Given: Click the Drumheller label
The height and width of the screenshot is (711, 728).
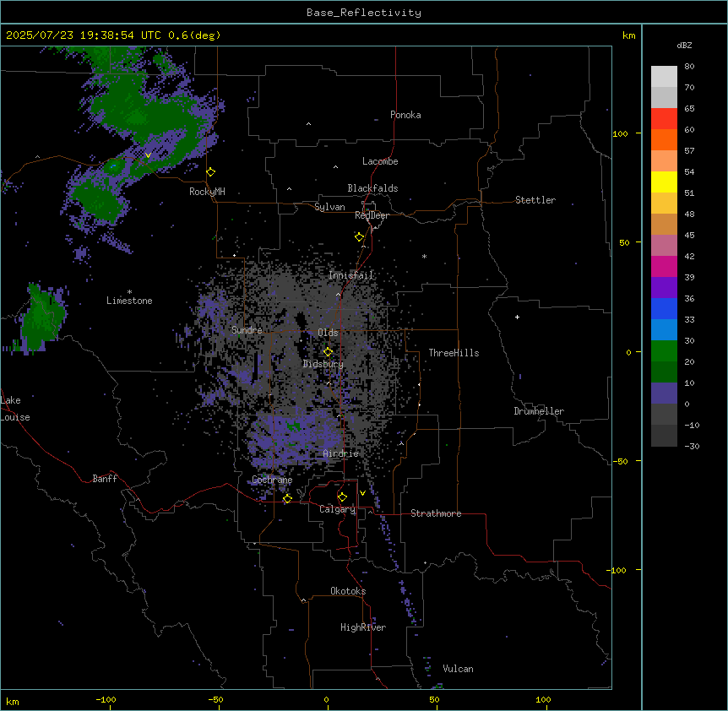Looking at the screenshot, I should point(539,411).
